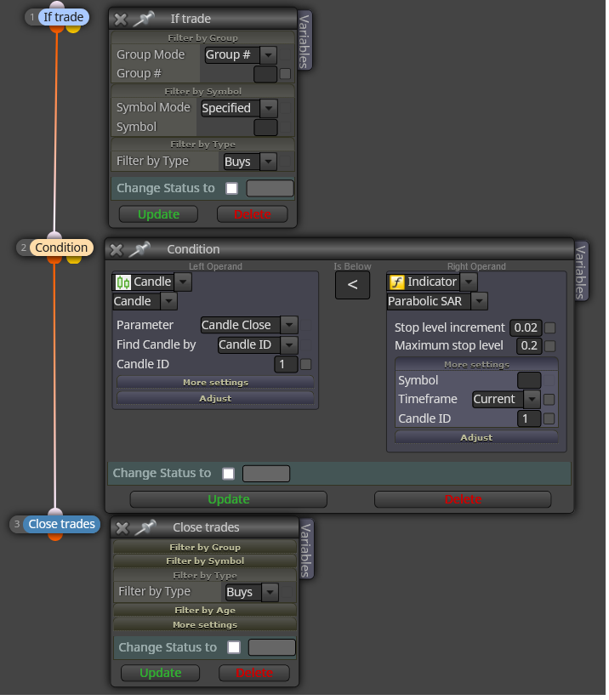This screenshot has height=700, width=609.
Task: Expand Adjust section in Left Operand
Action: coord(217,400)
